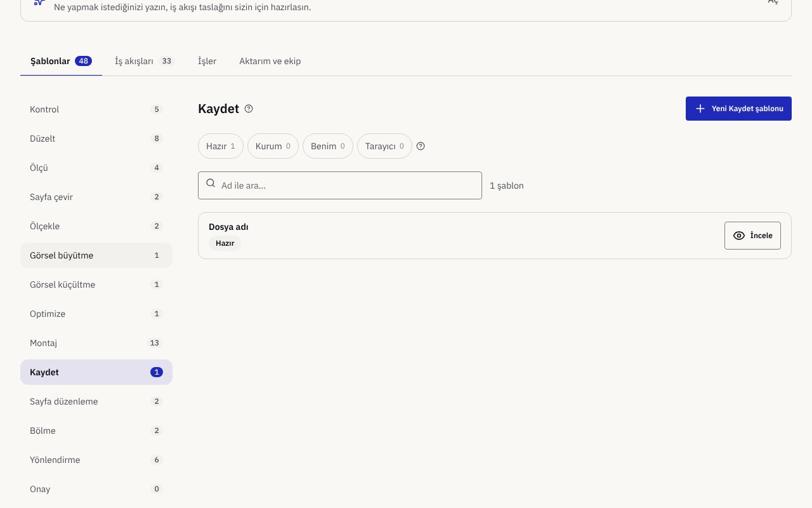
Task: Open the Onay category
Action: 96,489
